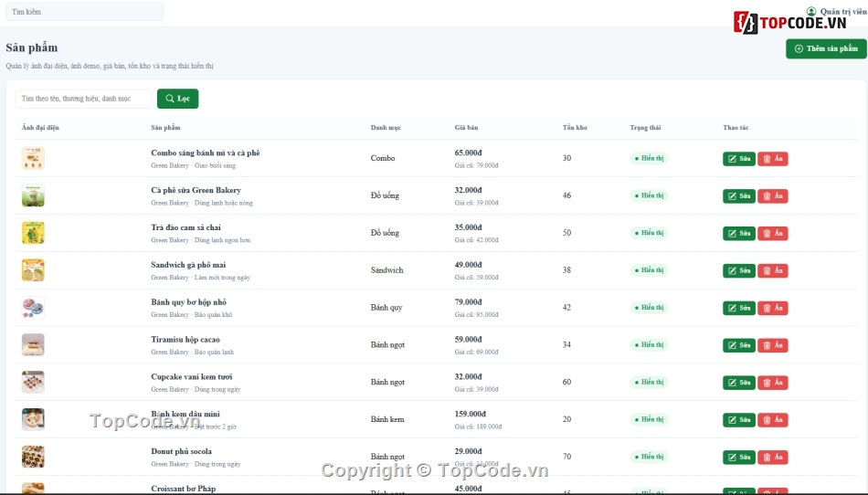Hide the Sandwich gà phô mai row
Image resolution: width=868 pixels, height=495 pixels.
(772, 270)
